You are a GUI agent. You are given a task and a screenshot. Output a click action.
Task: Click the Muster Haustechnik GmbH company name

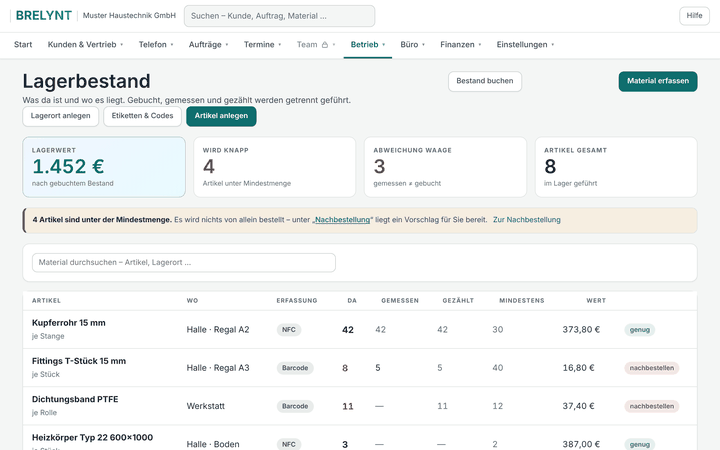tap(129, 16)
